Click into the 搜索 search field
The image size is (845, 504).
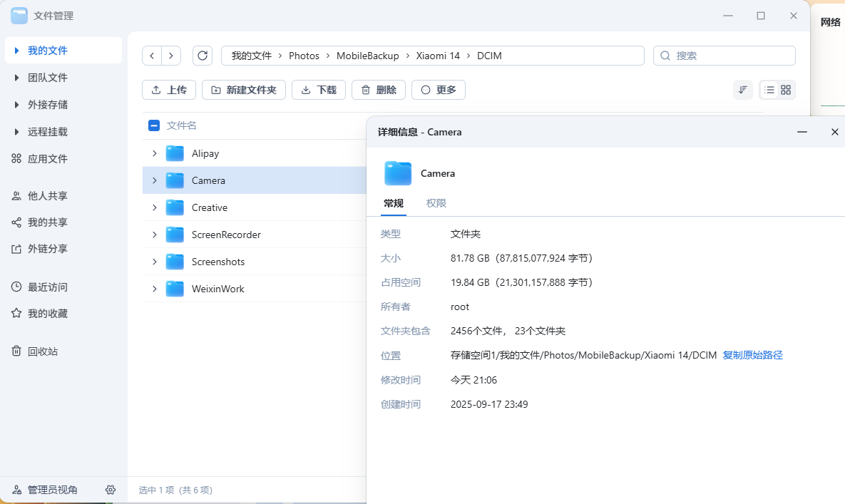pos(724,56)
